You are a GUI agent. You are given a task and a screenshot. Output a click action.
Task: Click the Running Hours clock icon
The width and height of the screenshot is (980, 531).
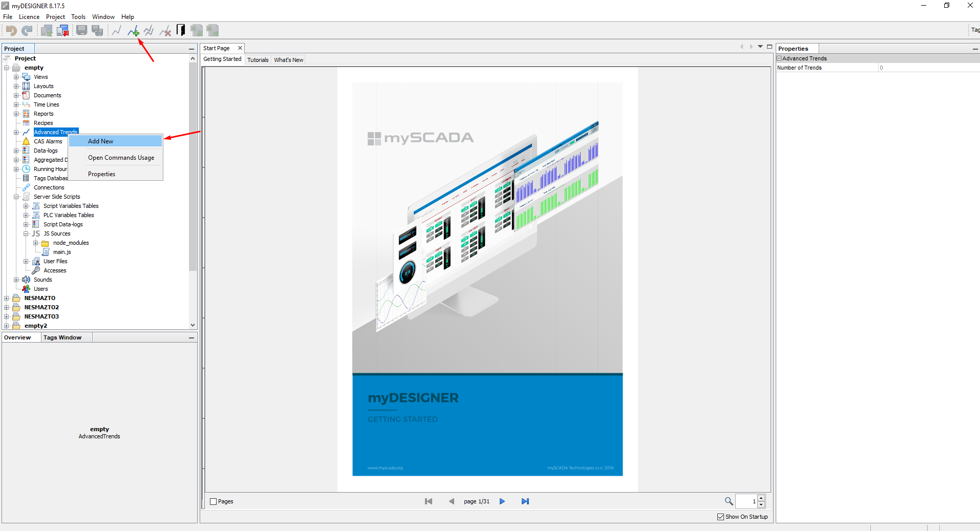tap(26, 169)
